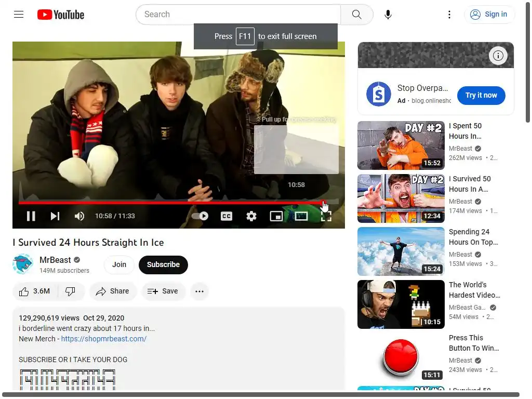This screenshot has height=399, width=532.
Task: Expand the video description box
Action: pos(179,349)
